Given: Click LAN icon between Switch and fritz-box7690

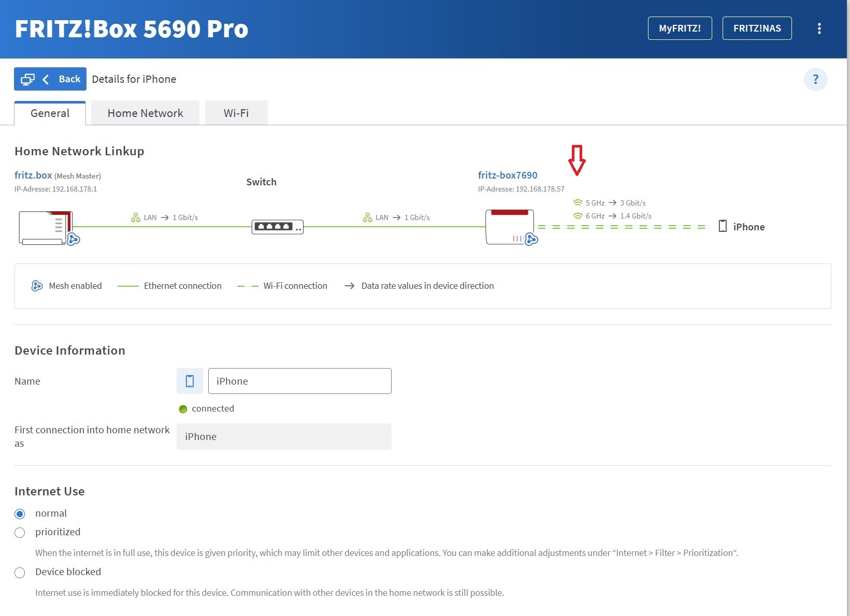Looking at the screenshot, I should 367,217.
